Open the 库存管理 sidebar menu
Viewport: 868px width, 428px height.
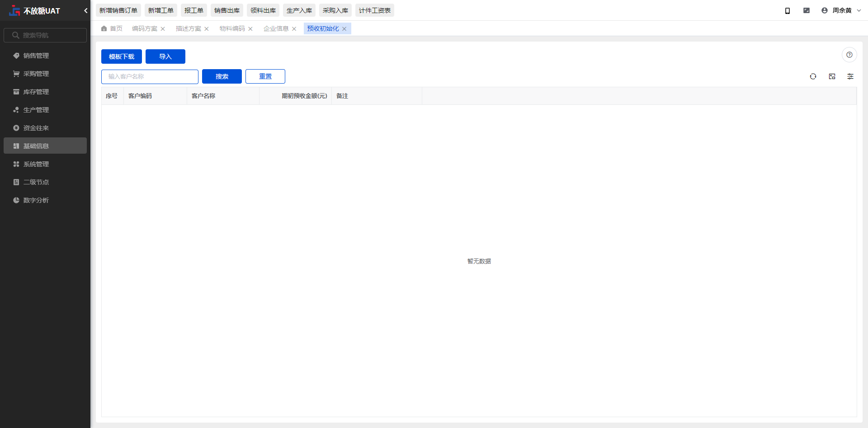tap(45, 92)
